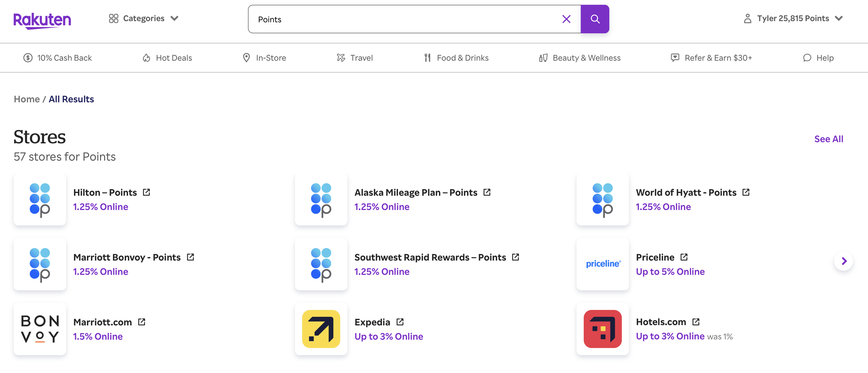Click Hotels.com store name
The height and width of the screenshot is (373, 868).
(x=661, y=322)
